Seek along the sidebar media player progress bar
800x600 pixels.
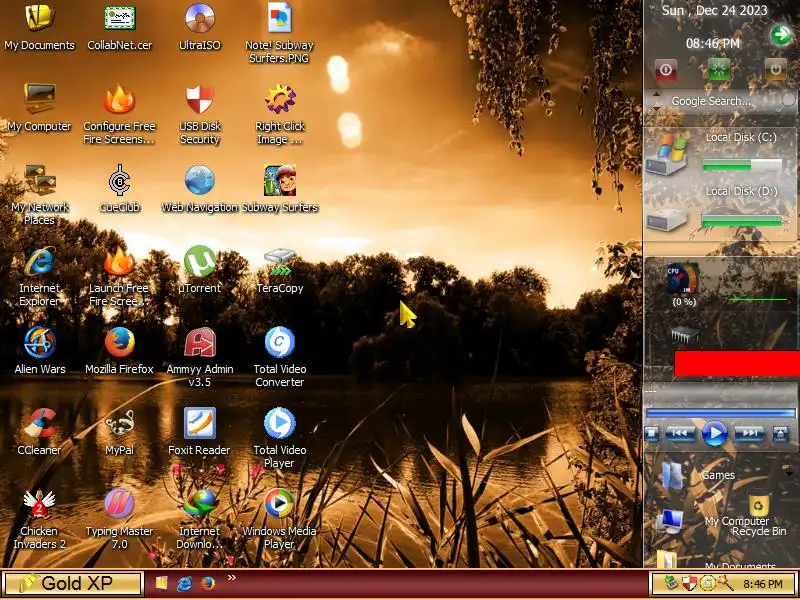(720, 413)
